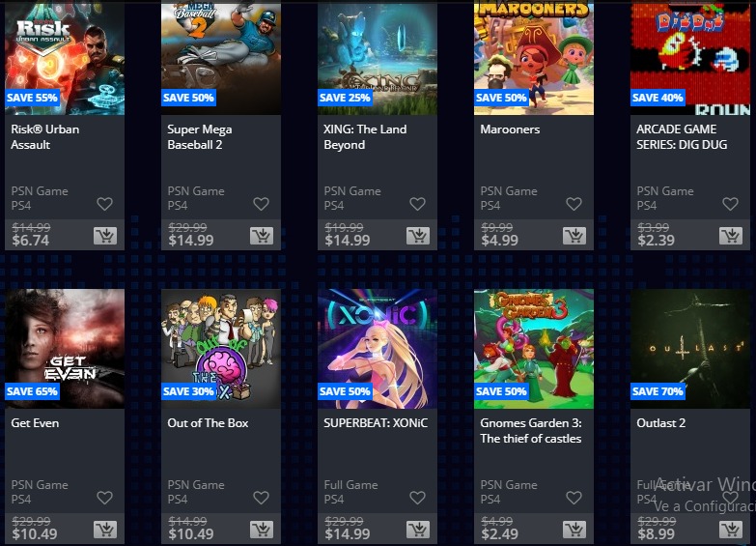The height and width of the screenshot is (546, 756).
Task: Add XING: The Land Beyond to cart
Action: click(418, 236)
